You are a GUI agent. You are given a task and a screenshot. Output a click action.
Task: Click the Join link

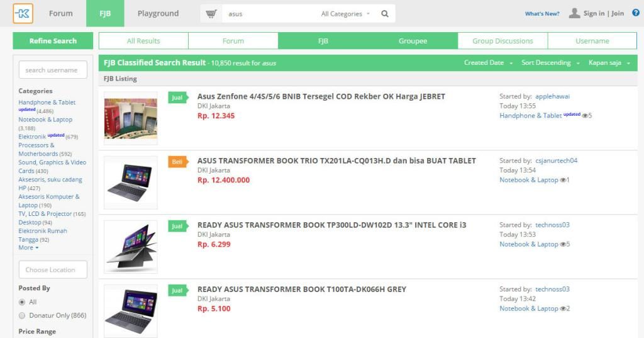click(x=618, y=13)
